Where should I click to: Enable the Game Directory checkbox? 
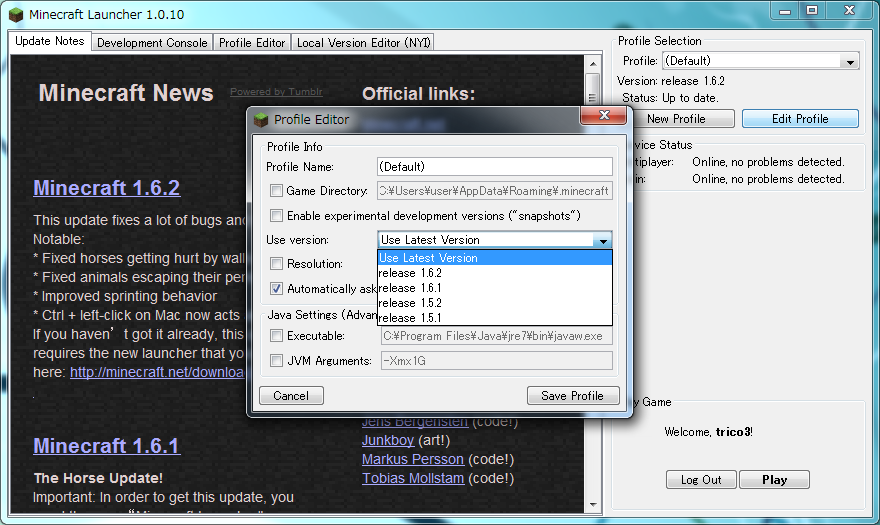(276, 191)
